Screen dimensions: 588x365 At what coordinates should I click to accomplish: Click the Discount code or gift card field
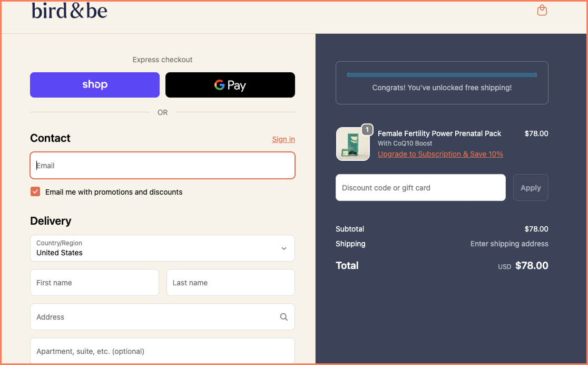pos(420,187)
